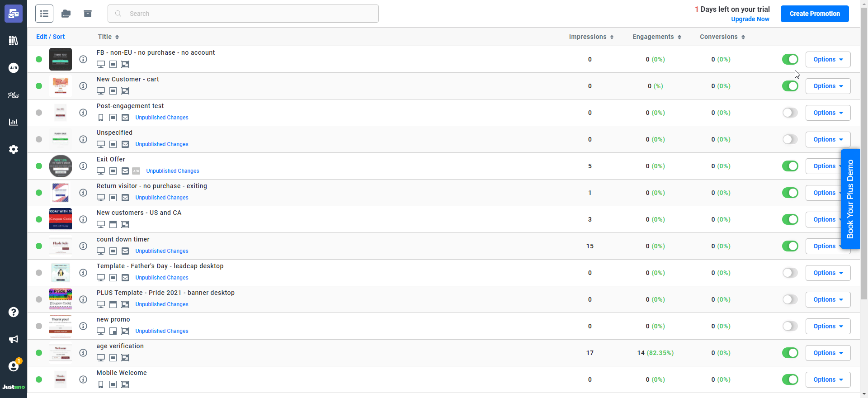Viewport: 868px width, 398px height.
Task: Open Options dropdown for Unspecified promotion
Action: [x=828, y=139]
